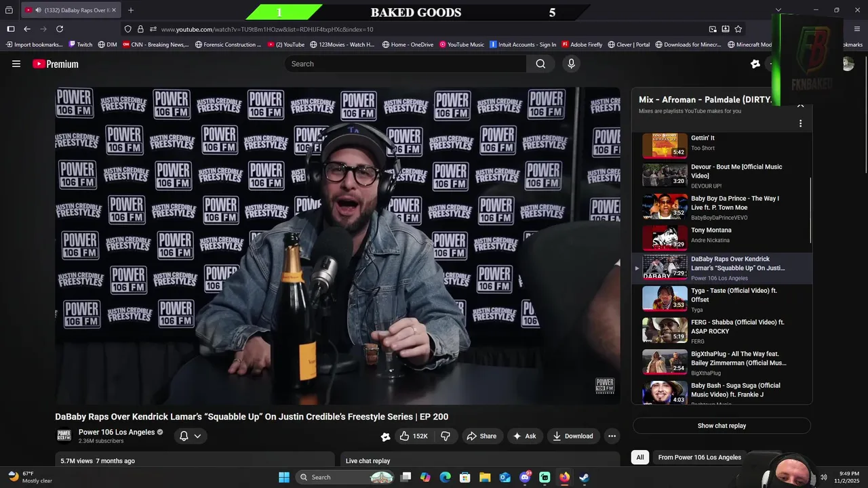Open the browser list-all-tabs arrow
868x488 pixels.
(778, 10)
